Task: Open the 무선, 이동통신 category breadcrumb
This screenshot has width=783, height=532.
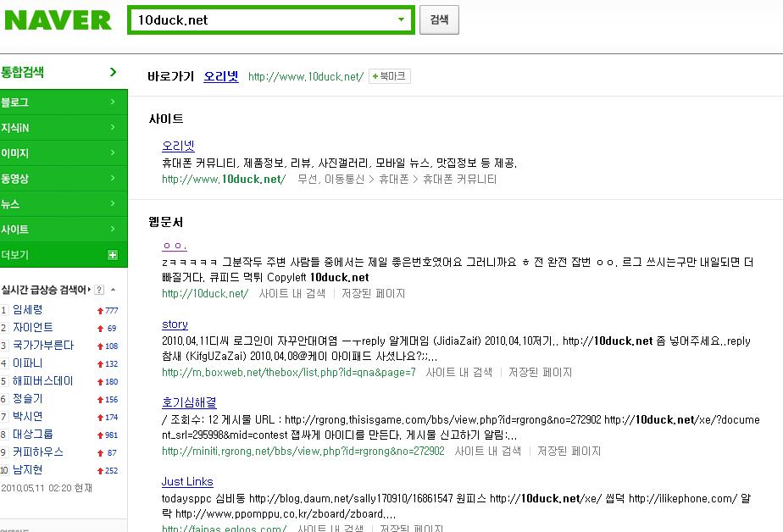Action: click(x=330, y=179)
